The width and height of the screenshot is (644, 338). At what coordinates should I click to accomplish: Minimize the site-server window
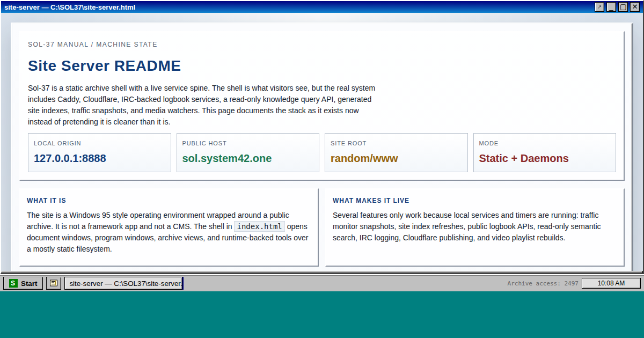point(611,7)
